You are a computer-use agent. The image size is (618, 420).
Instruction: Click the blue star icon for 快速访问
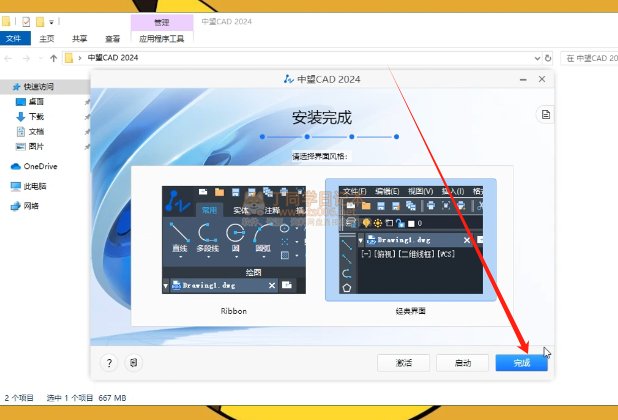click(x=17, y=87)
